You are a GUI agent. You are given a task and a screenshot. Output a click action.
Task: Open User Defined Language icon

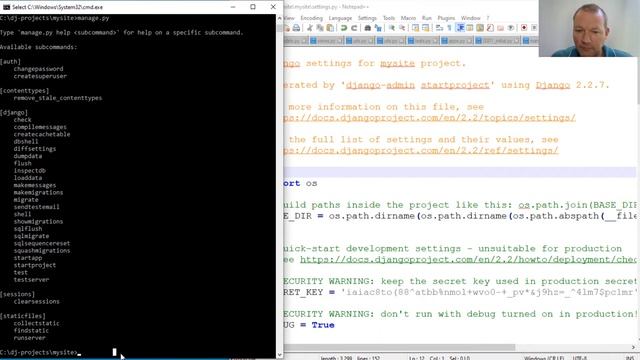[470, 28]
